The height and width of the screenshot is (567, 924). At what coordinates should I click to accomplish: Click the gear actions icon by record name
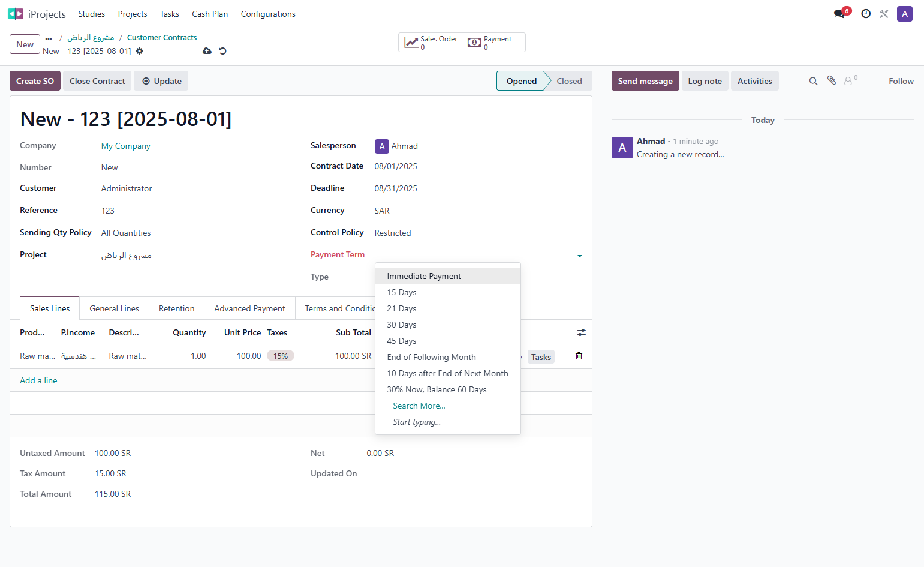coord(140,51)
